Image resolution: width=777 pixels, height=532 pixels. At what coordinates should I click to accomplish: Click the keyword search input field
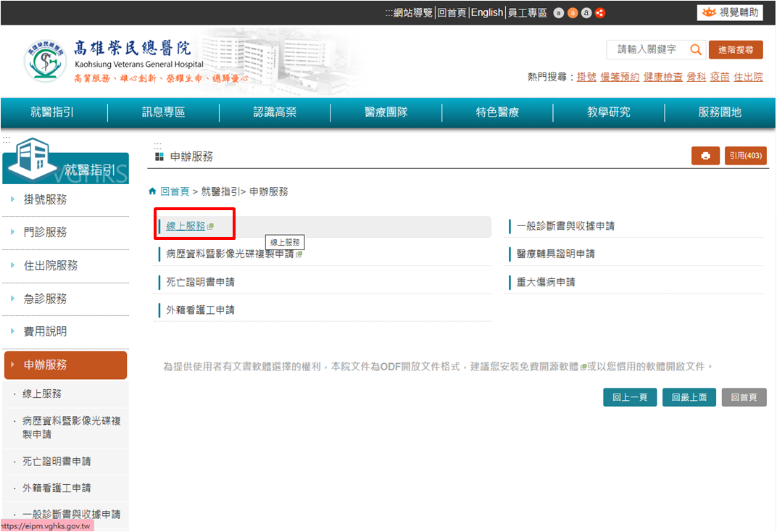647,49
